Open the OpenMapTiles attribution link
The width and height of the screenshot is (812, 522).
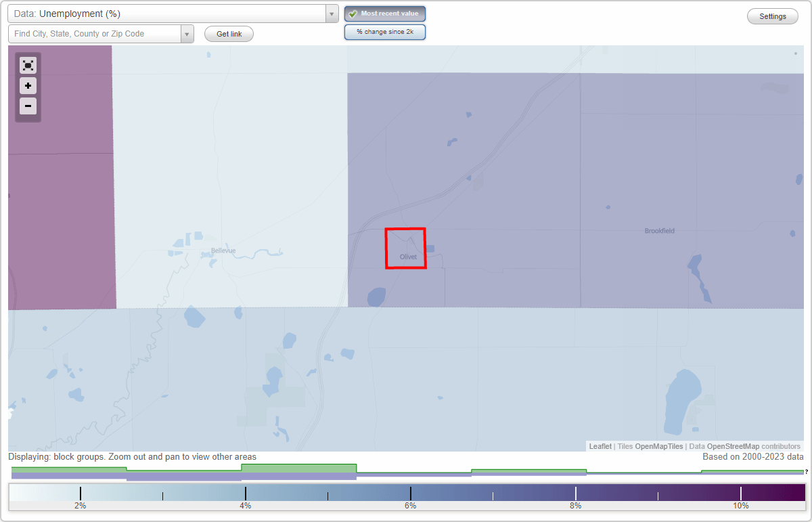coord(659,446)
